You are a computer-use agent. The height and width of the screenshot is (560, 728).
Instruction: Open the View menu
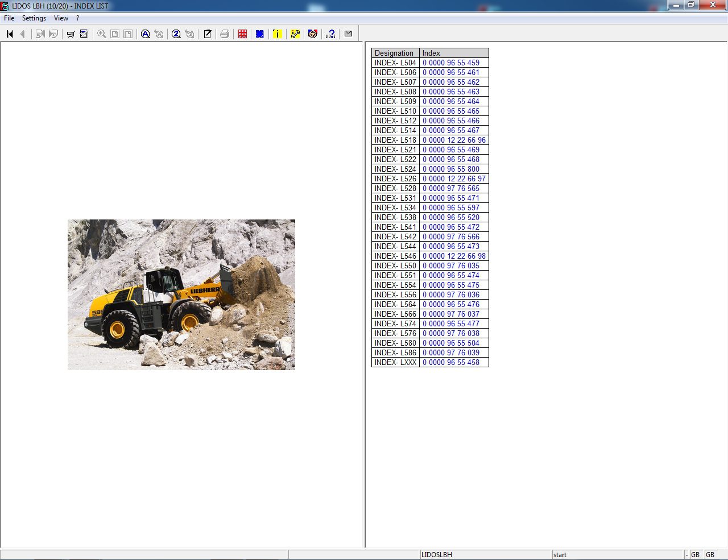(x=60, y=18)
